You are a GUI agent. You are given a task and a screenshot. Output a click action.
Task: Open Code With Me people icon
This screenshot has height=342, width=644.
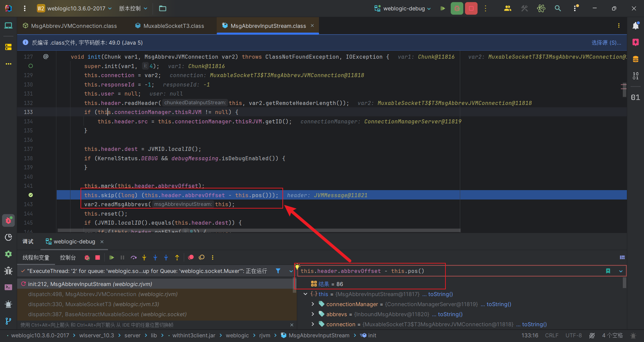(x=507, y=8)
